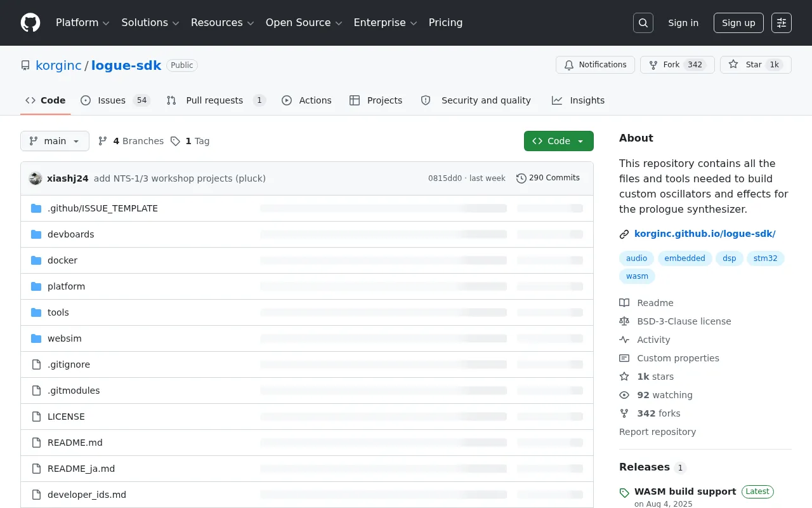This screenshot has width=812, height=508.
Task: Expand the Enterprise menu
Action: click(385, 23)
